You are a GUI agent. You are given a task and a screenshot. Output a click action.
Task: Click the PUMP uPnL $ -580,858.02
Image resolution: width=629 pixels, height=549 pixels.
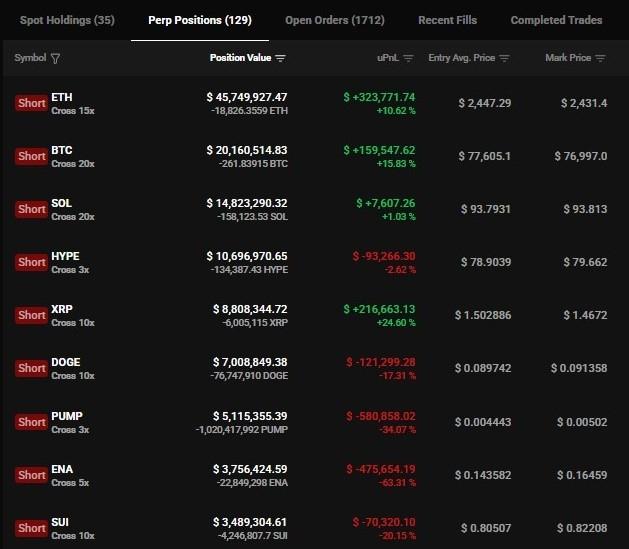[381, 416]
